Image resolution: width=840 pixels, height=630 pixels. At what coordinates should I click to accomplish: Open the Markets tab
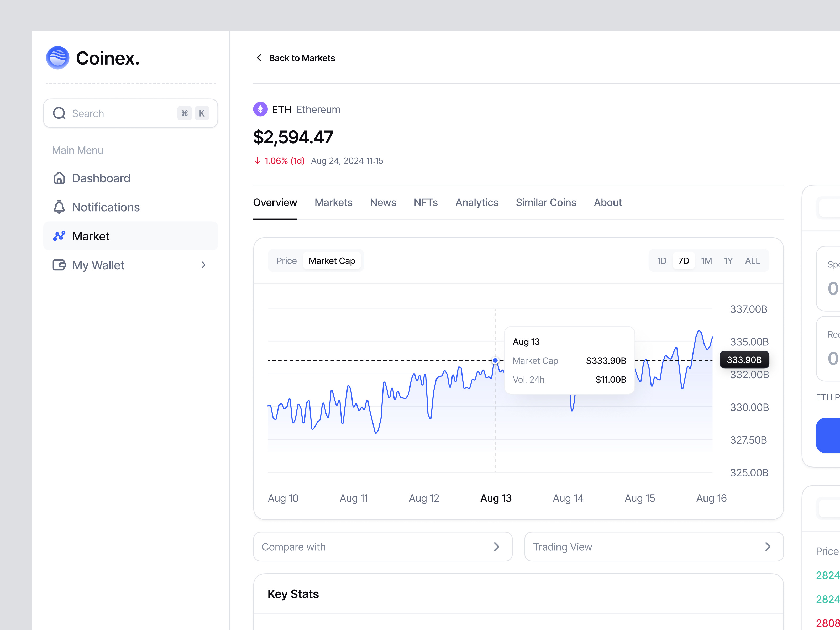pos(333,203)
